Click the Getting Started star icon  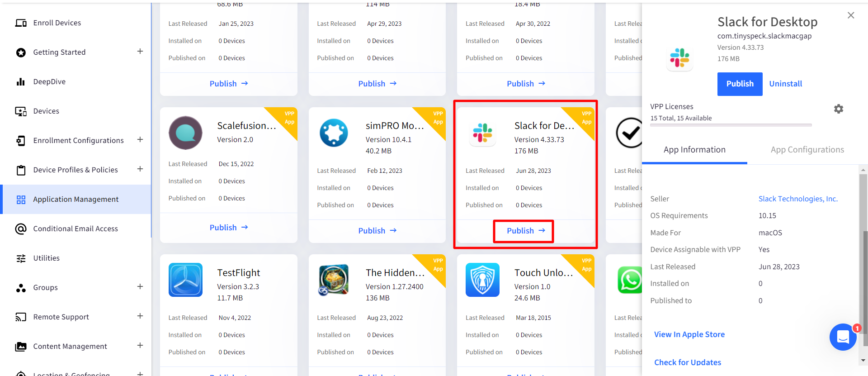pos(21,52)
